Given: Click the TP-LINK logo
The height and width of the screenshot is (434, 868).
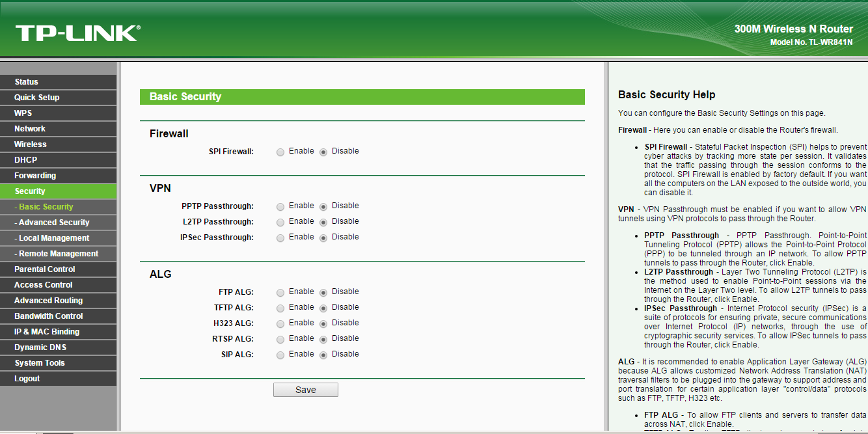Looking at the screenshot, I should [x=77, y=33].
